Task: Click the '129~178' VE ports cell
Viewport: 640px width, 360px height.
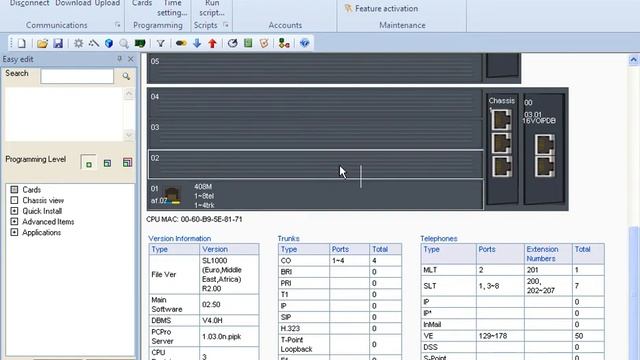Action: tap(500, 336)
